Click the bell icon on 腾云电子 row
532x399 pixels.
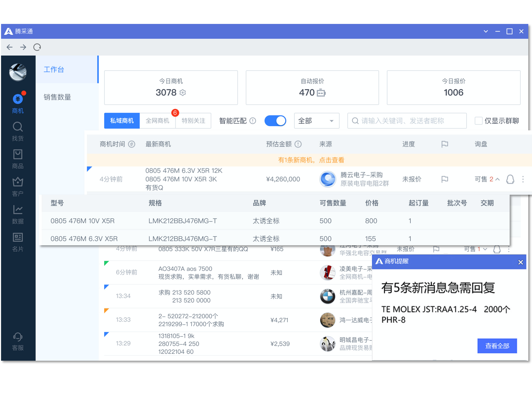[x=510, y=179]
